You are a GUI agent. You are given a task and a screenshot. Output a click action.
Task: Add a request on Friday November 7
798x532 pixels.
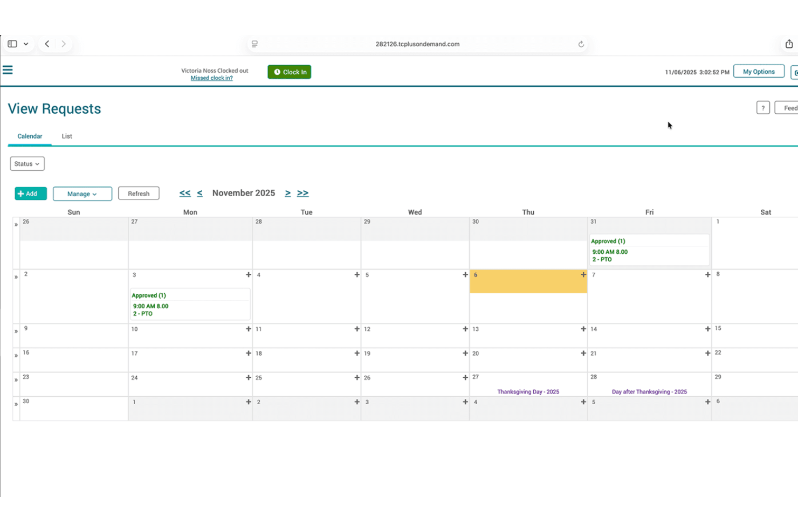(707, 275)
